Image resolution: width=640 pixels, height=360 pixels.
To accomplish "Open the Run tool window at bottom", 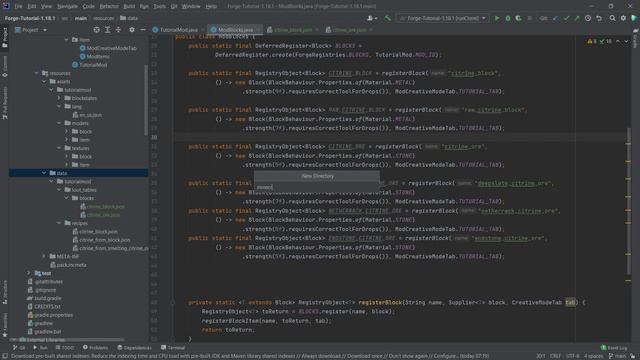I will click(40, 348).
